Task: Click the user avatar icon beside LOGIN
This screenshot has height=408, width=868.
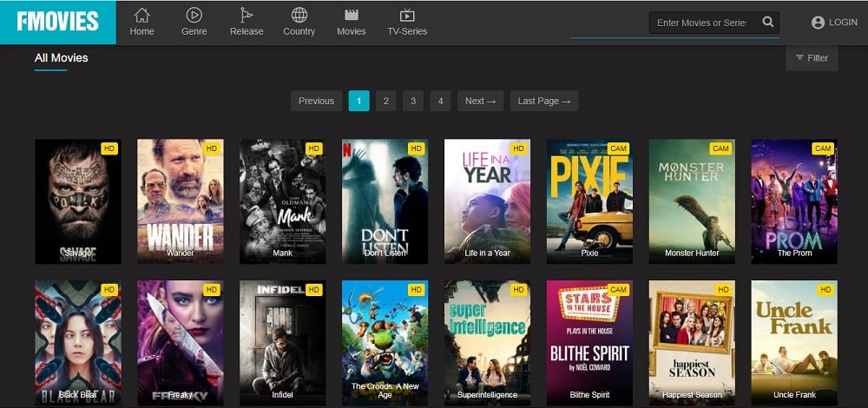Action: 818,23
